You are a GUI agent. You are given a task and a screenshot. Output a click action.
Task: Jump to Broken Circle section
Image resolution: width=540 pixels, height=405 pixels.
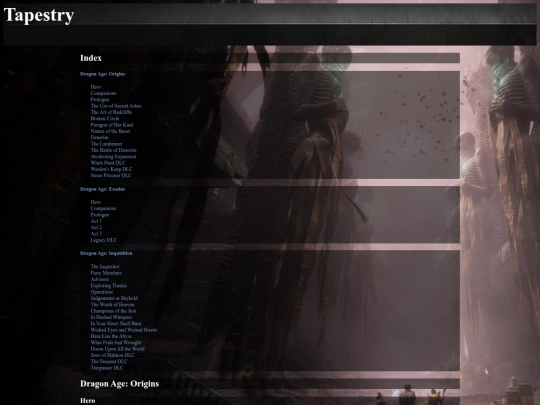click(105, 118)
